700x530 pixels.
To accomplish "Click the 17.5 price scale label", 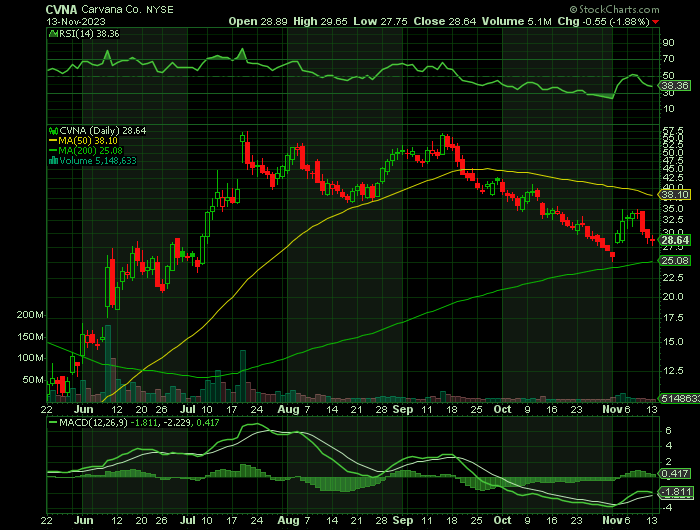I will pyautogui.click(x=672, y=318).
